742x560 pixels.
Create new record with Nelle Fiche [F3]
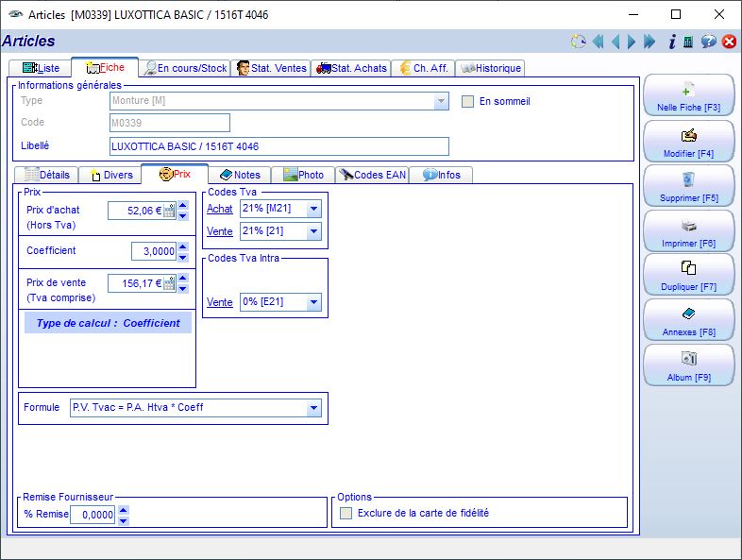688,96
